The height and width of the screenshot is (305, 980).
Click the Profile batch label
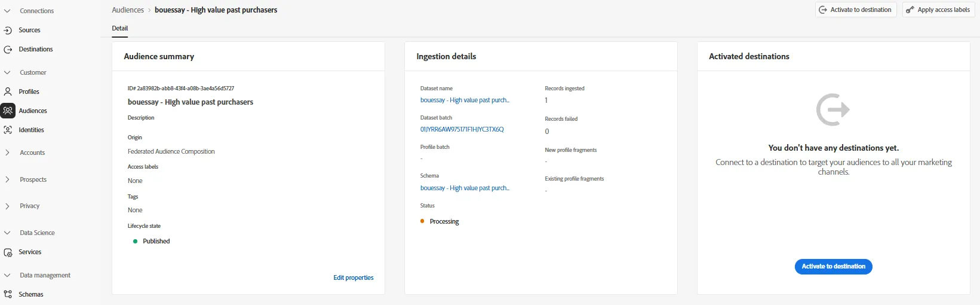(x=435, y=147)
